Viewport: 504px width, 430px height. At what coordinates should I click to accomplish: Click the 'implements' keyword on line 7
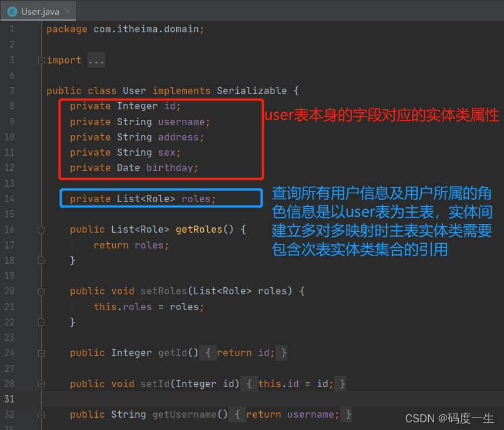coord(182,90)
